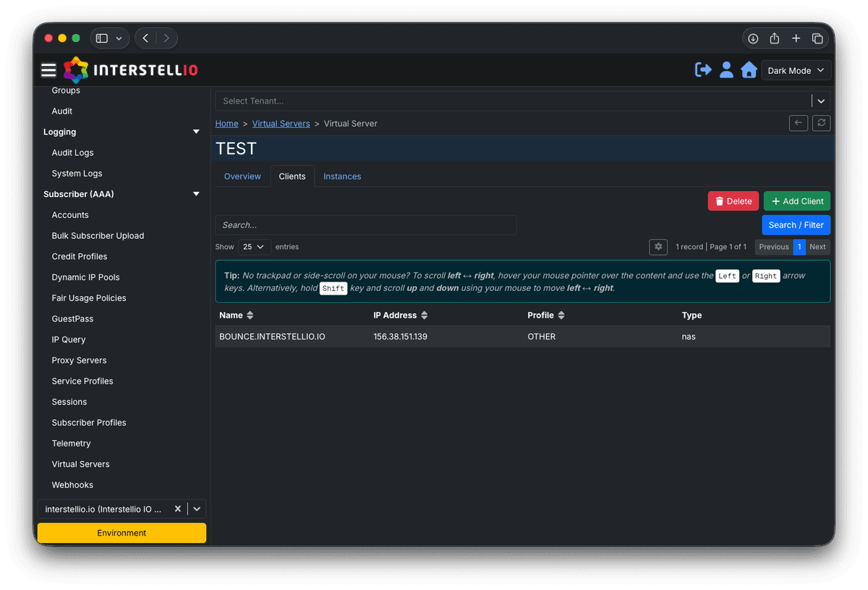The image size is (868, 590).
Task: Refresh the page using the reload icon
Action: click(821, 123)
